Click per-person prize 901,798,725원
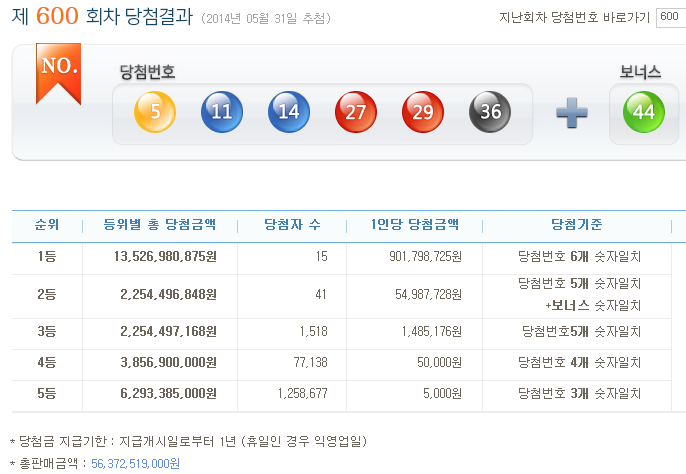Viewport: 686px width, 474px height. (426, 256)
